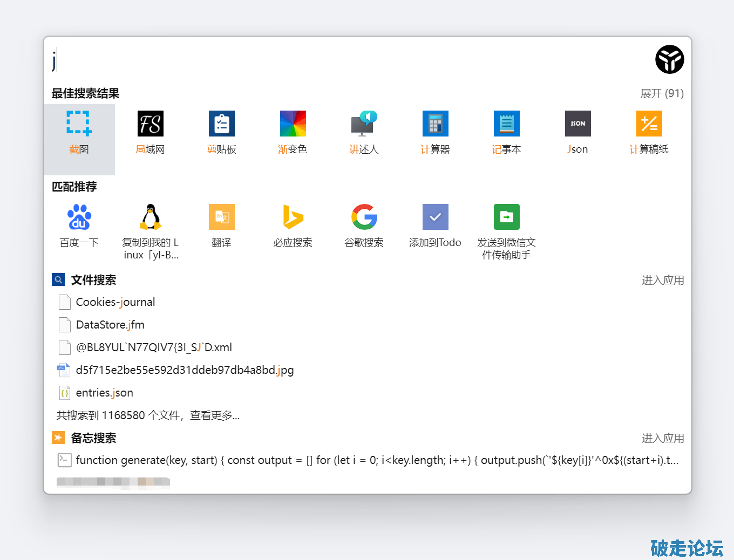Open the 渐变色 gradient color tool

293,133
